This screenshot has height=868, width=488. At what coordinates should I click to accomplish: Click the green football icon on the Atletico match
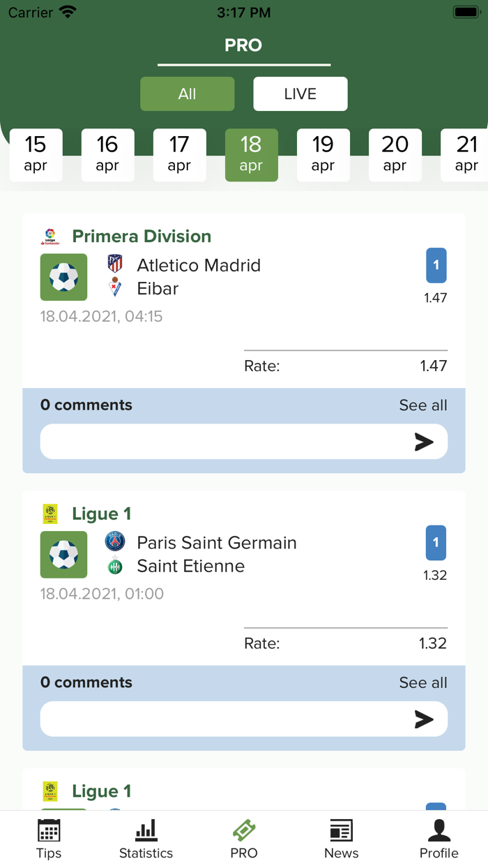[63, 277]
